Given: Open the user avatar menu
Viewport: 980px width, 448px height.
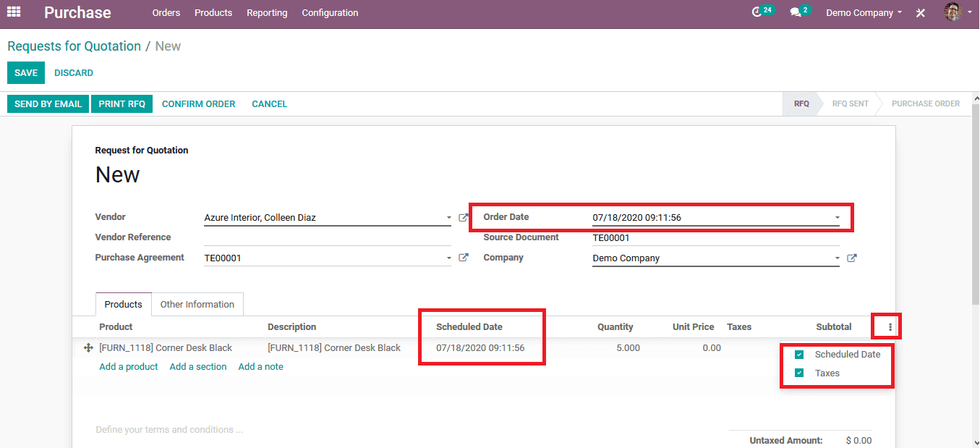Looking at the screenshot, I should click(958, 12).
